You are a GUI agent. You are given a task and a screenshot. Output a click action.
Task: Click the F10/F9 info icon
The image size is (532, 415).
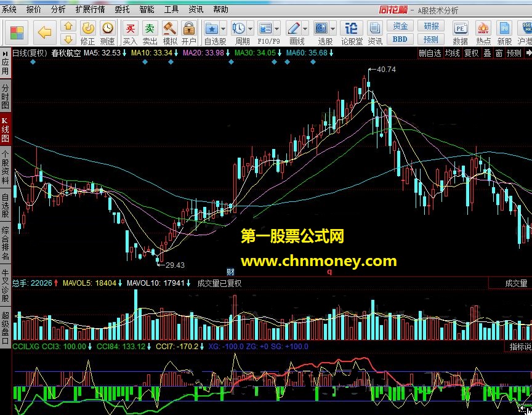(x=265, y=28)
